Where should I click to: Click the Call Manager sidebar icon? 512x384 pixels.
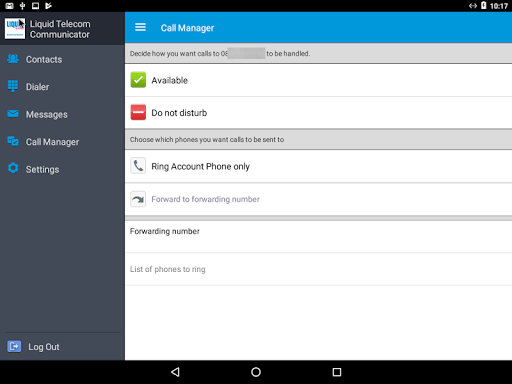(x=13, y=141)
